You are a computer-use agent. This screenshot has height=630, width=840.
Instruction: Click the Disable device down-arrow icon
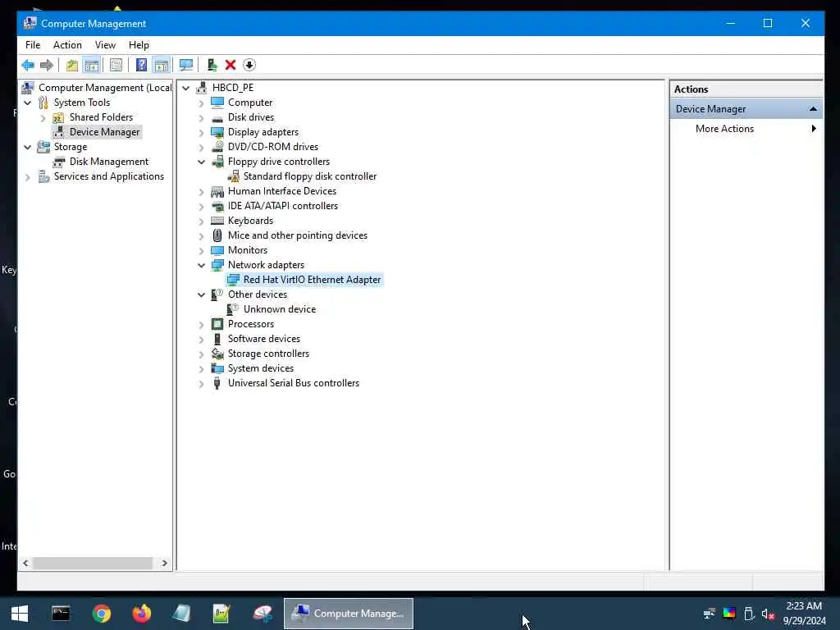click(249, 66)
